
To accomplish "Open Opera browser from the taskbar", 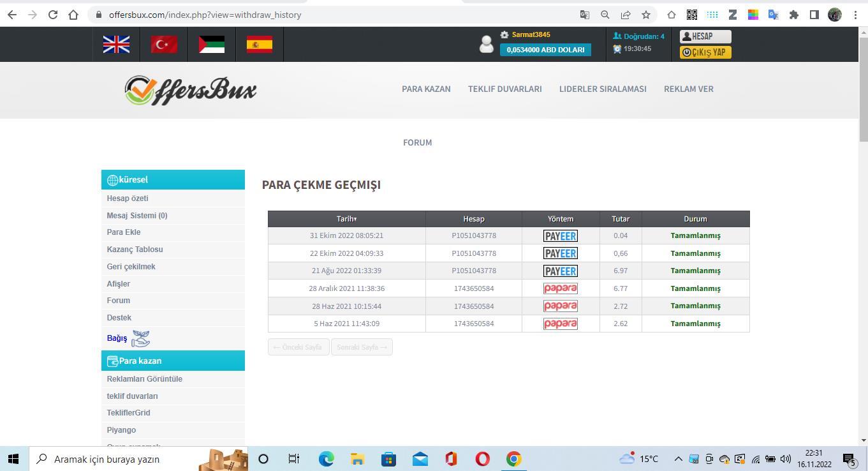I will click(482, 459).
